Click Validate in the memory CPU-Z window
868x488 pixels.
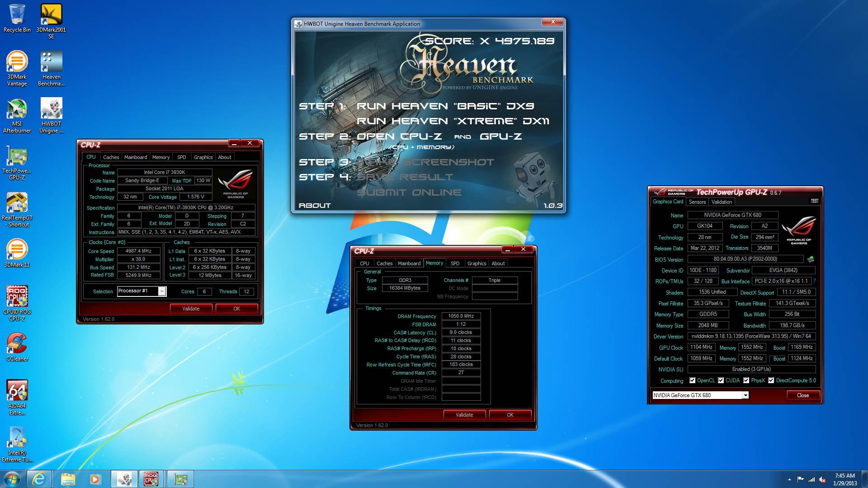coord(464,415)
